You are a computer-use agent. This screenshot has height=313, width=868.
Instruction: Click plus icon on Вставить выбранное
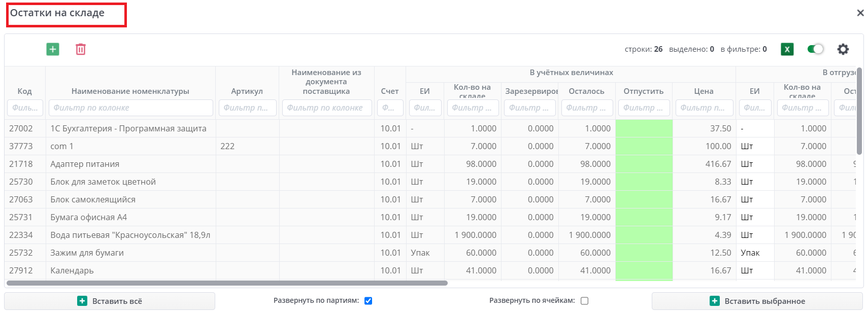coord(714,301)
